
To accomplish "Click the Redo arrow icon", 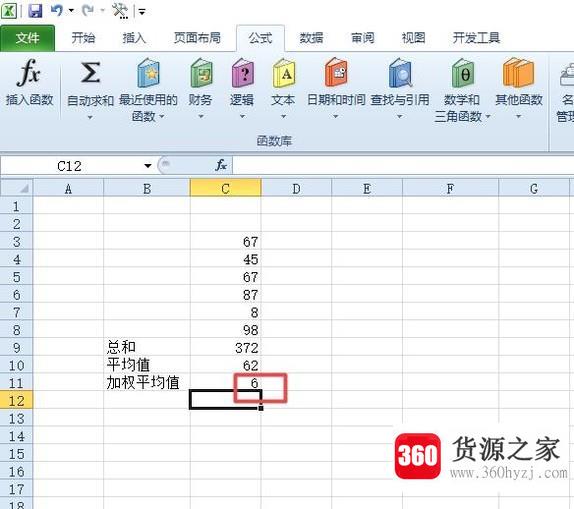I will (88, 11).
